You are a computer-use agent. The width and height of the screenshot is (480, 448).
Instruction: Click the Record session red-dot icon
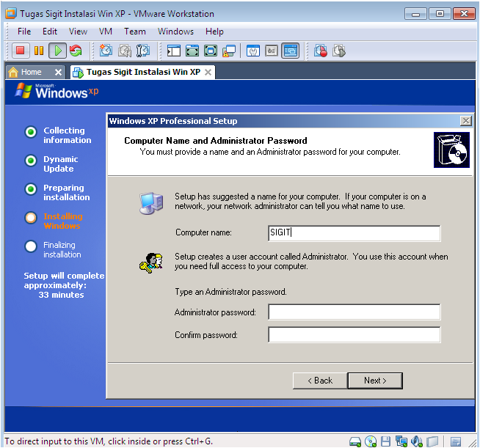[321, 51]
